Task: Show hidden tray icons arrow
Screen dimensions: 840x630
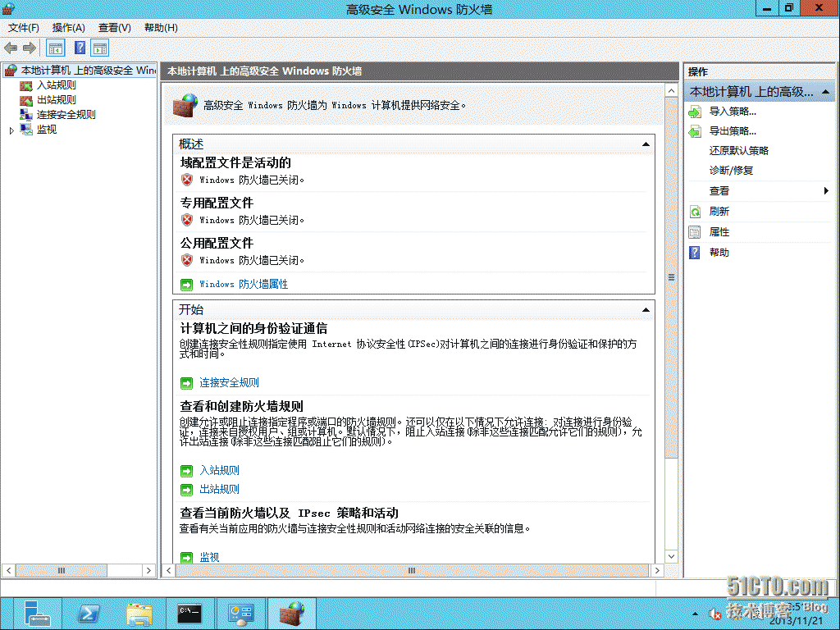Action: click(696, 614)
